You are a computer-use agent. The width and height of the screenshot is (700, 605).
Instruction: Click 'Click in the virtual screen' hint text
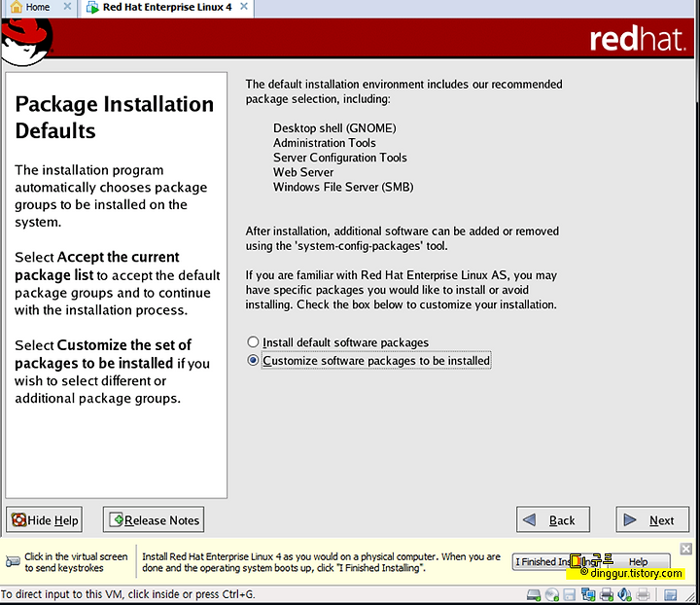click(76, 562)
